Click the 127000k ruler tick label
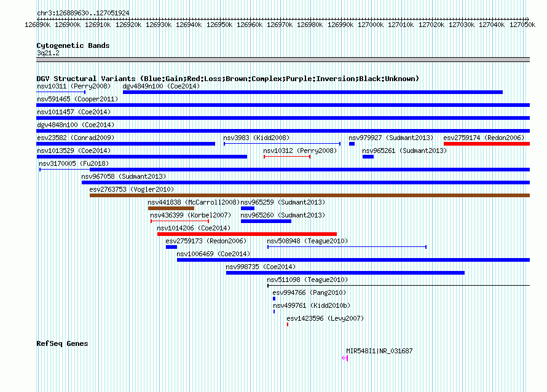The width and height of the screenshot is (547, 392). pos(371,25)
